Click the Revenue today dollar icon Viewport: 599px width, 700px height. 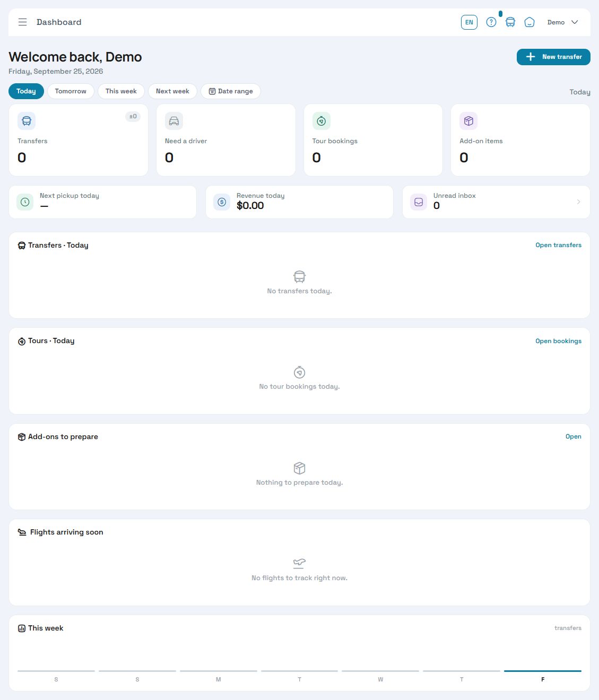(x=222, y=202)
